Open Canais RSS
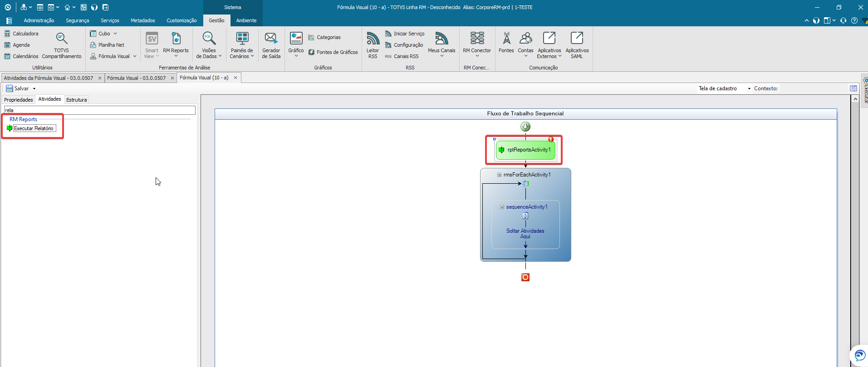Image resolution: width=868 pixels, height=367 pixels. point(402,56)
